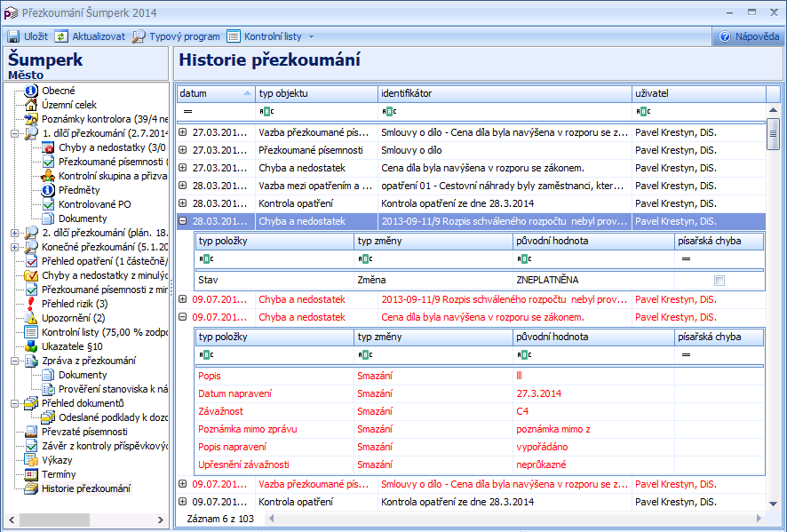
Task: Click the Termíny calendar icon
Action: 31,474
